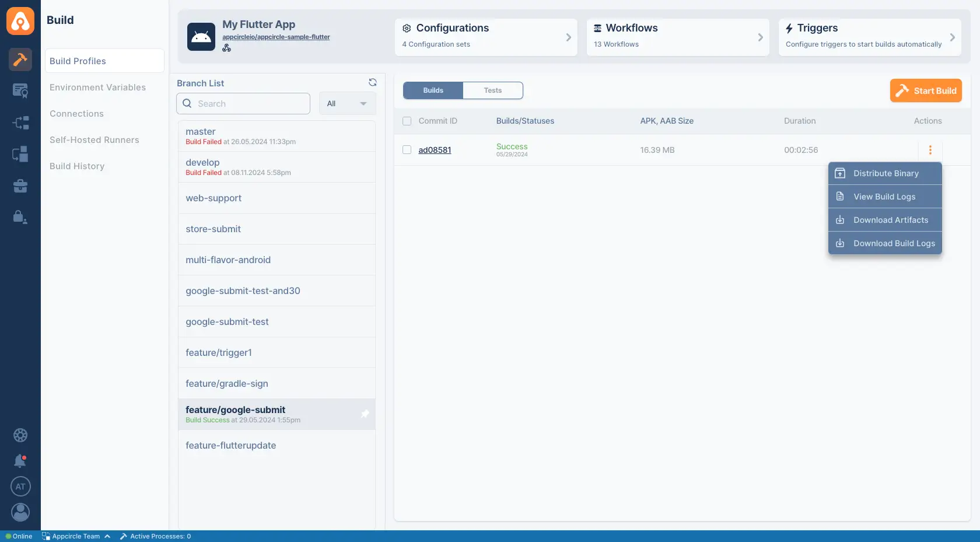The image size is (980, 542).
Task: Open Build Profiles in the sidebar
Action: [104, 61]
